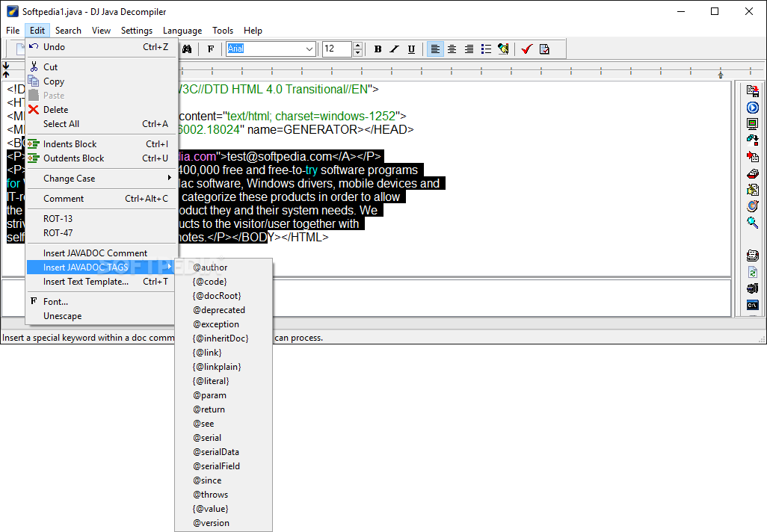Insert the @param javadoc tag

[224, 395]
